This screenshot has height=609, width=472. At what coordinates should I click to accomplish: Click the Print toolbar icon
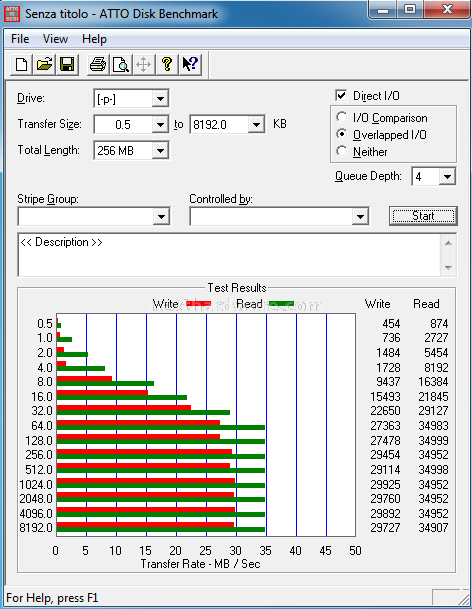[x=98, y=64]
